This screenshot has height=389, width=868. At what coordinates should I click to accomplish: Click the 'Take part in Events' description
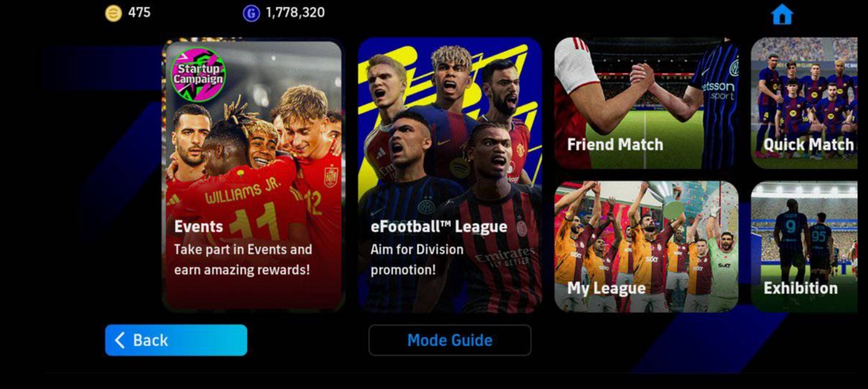click(243, 259)
